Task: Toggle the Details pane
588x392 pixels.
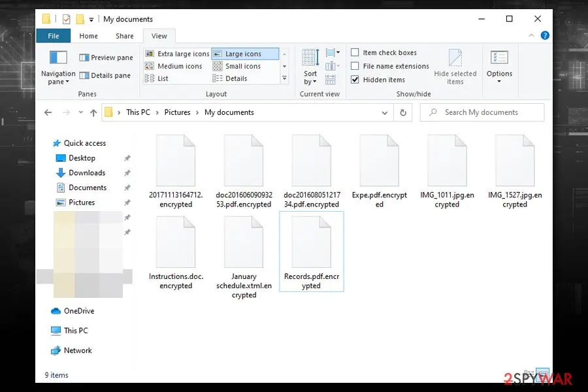Action: (x=105, y=75)
